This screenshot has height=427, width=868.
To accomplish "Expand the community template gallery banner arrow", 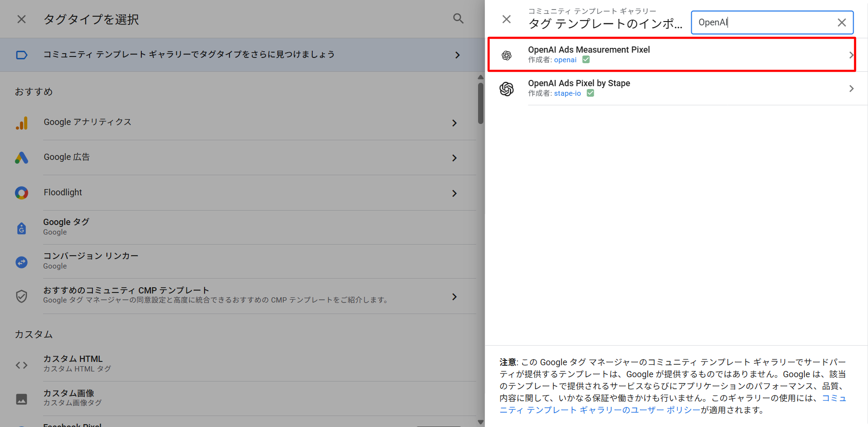I will coord(457,55).
